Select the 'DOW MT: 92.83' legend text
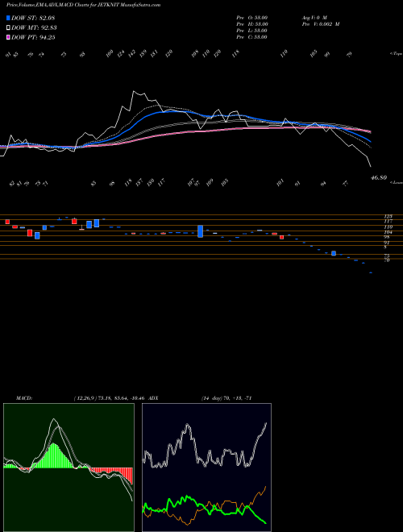The width and height of the screenshot is (403, 532). click(x=34, y=28)
